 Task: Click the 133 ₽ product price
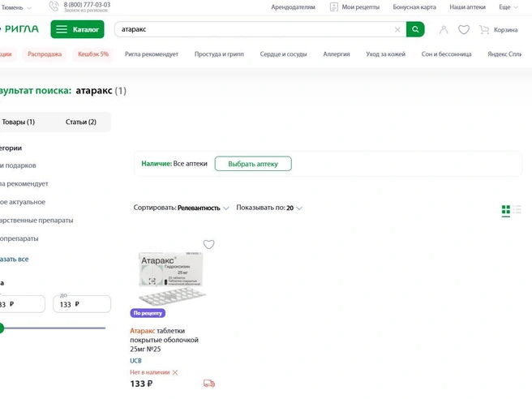click(141, 384)
